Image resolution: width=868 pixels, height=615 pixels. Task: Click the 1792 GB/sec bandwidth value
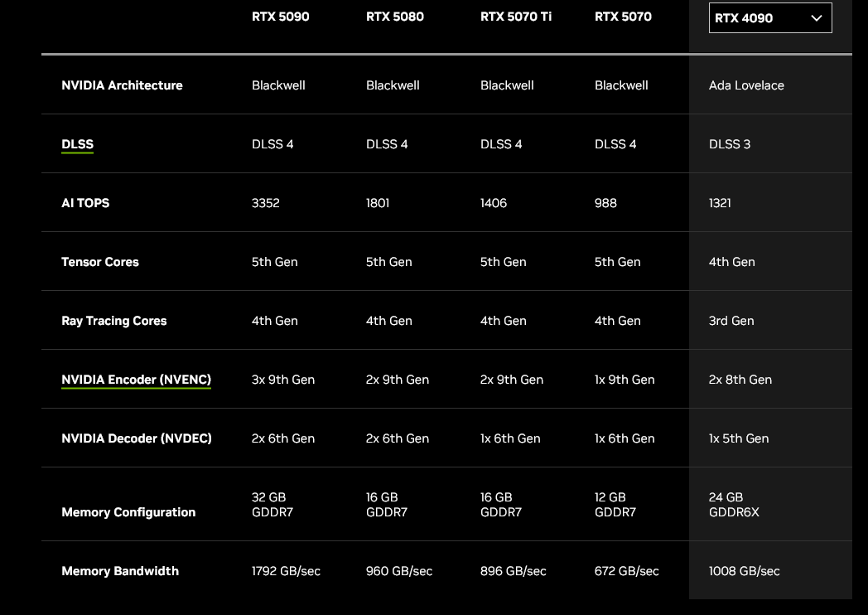[x=286, y=571]
